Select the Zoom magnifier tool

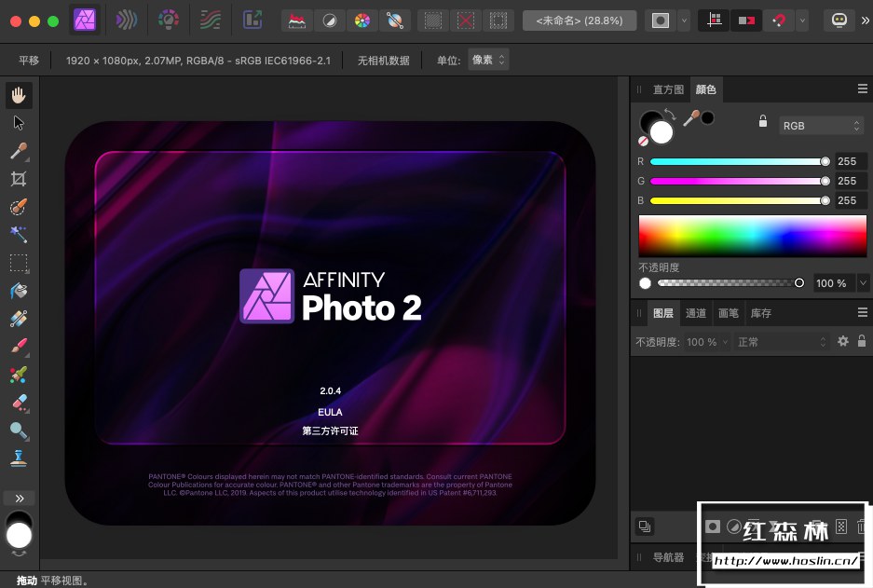coord(19,431)
